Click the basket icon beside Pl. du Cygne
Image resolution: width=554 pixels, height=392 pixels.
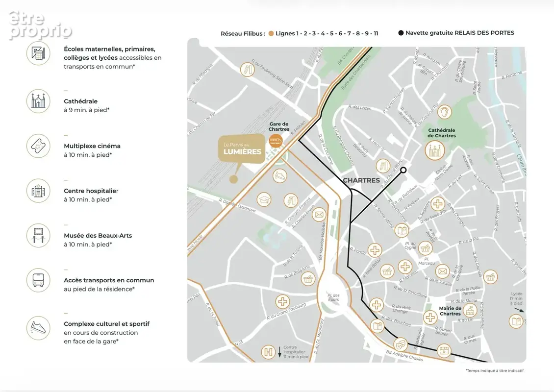426,248
